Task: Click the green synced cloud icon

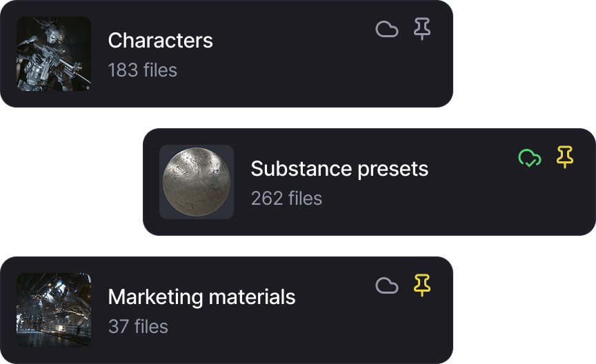Action: coord(529,158)
